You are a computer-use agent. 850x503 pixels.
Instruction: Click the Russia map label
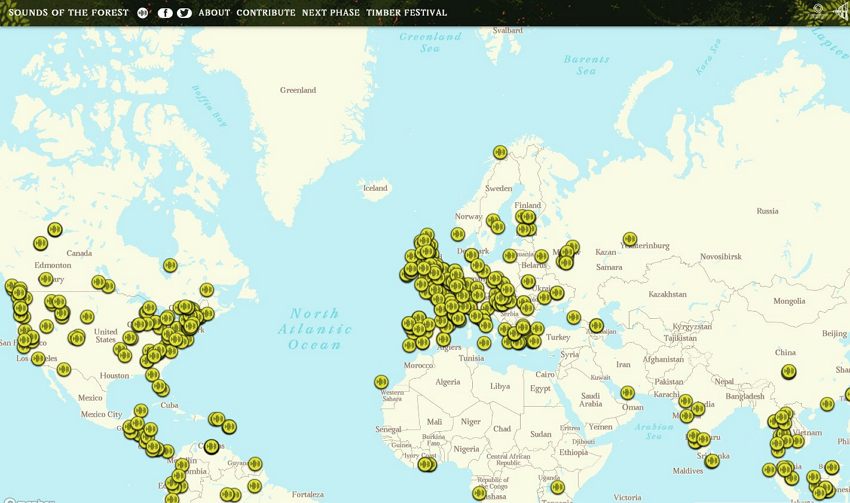click(768, 211)
